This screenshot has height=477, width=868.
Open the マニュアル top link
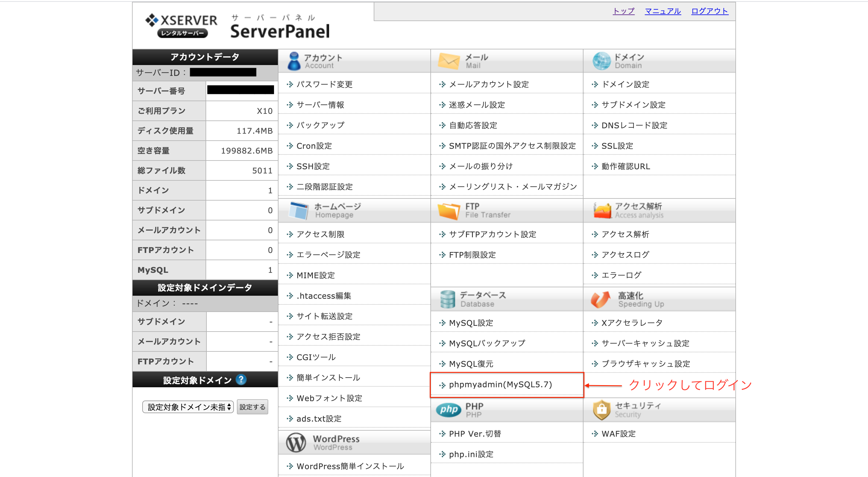coord(662,11)
